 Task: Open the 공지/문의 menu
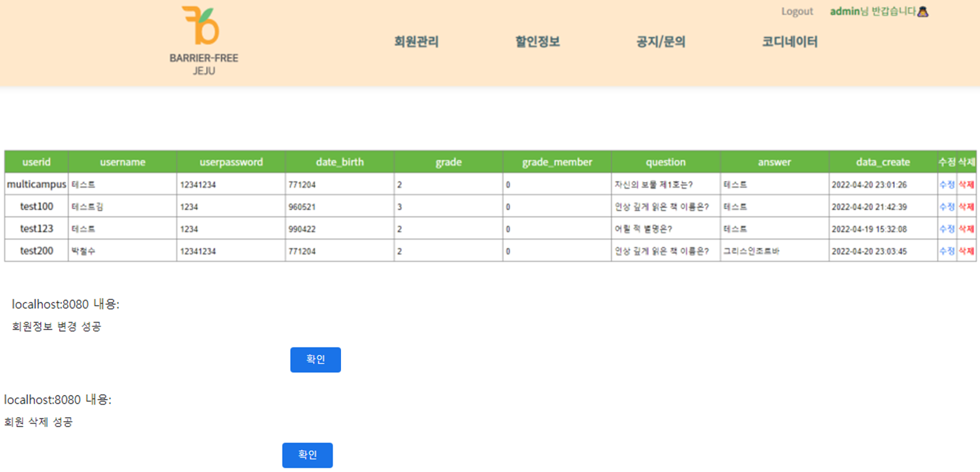660,42
